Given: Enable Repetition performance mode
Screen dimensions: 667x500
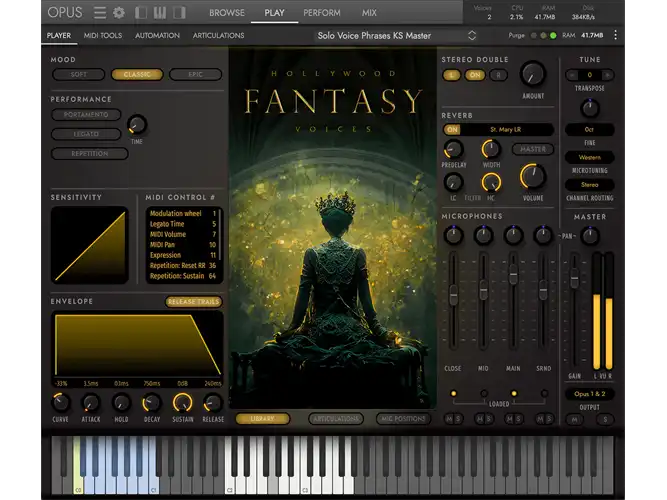Looking at the screenshot, I should (x=89, y=154).
